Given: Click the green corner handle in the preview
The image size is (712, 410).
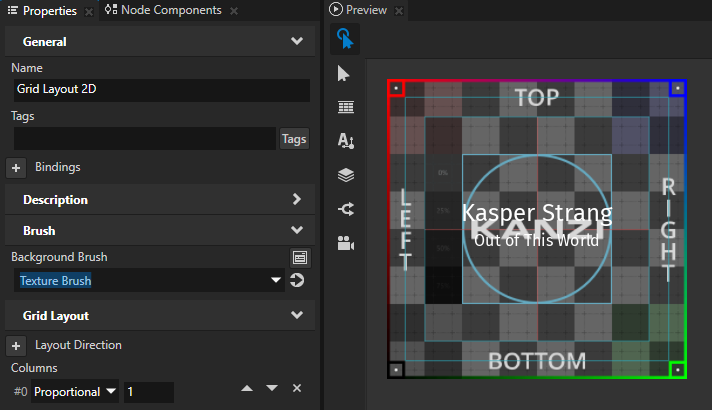Looking at the screenshot, I should click(677, 370).
